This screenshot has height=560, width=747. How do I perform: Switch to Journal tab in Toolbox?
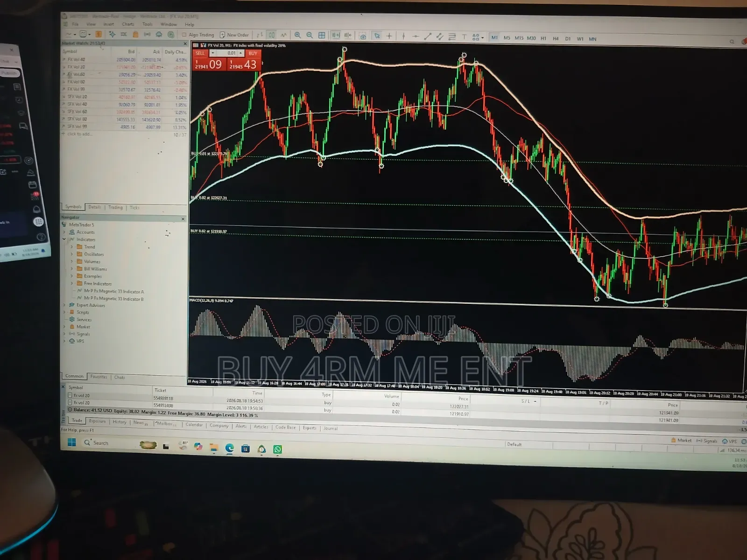[331, 428]
